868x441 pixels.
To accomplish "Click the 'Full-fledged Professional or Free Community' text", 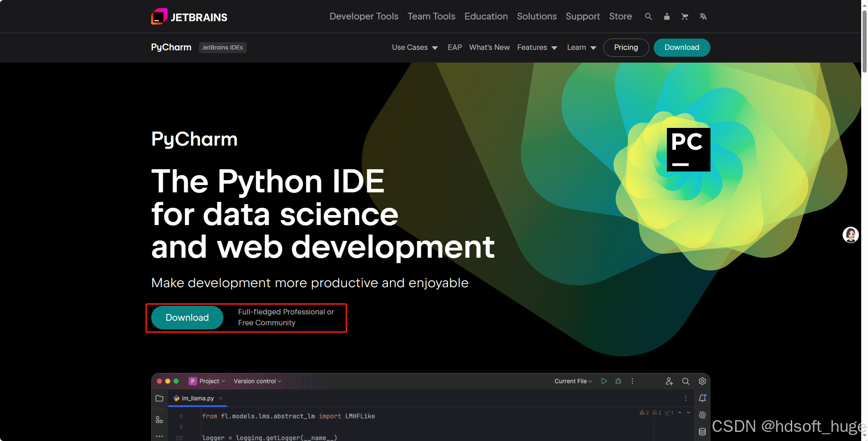I will point(286,317).
